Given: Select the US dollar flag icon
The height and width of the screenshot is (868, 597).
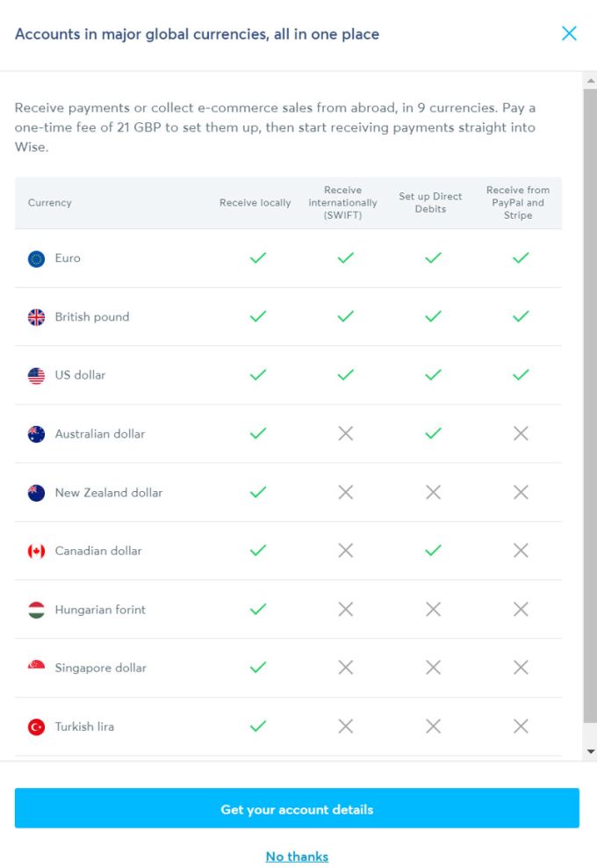Looking at the screenshot, I should point(37,376).
